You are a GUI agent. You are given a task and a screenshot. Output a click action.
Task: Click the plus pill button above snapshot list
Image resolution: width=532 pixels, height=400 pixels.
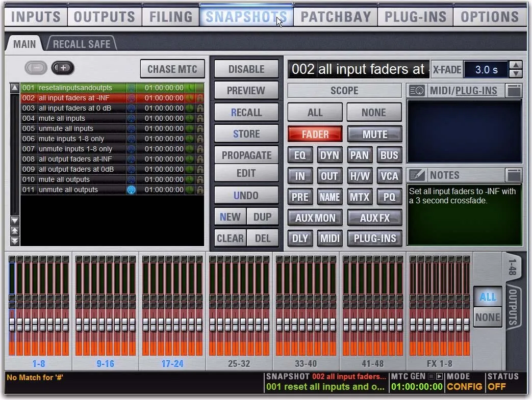63,68
